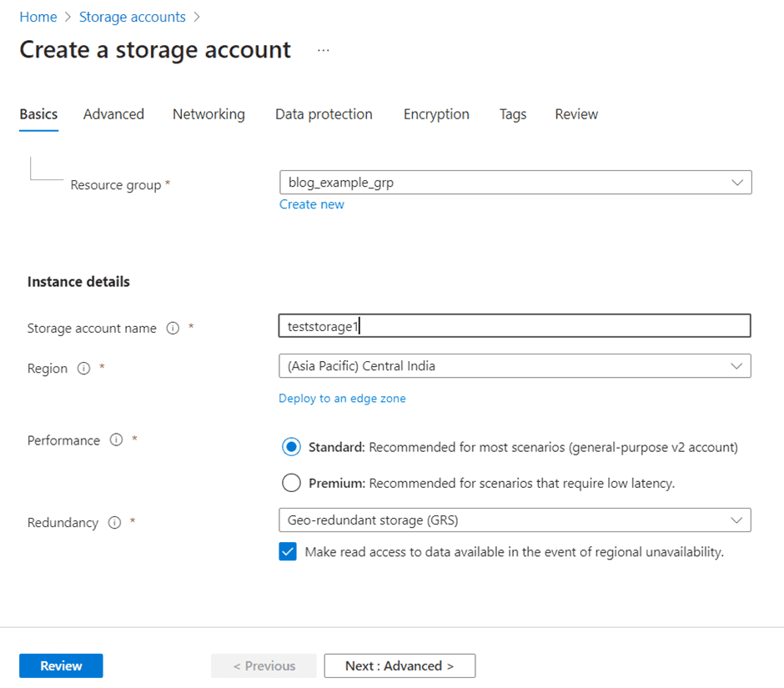
Task: Select the Premium performance radio button
Action: point(291,483)
